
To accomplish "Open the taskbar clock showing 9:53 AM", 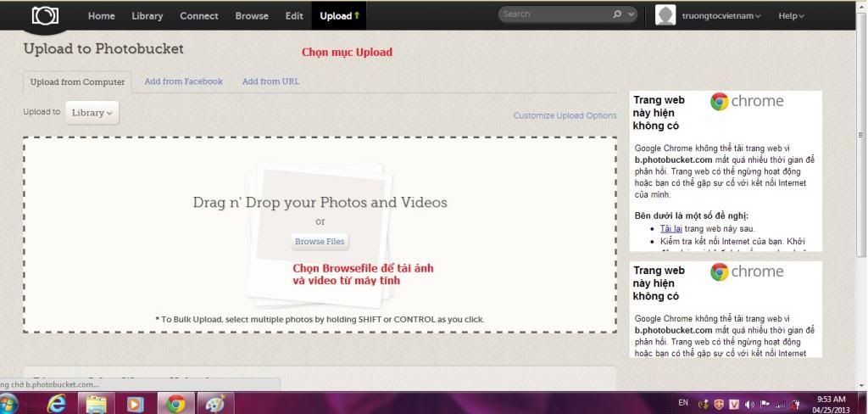I will point(832,404).
